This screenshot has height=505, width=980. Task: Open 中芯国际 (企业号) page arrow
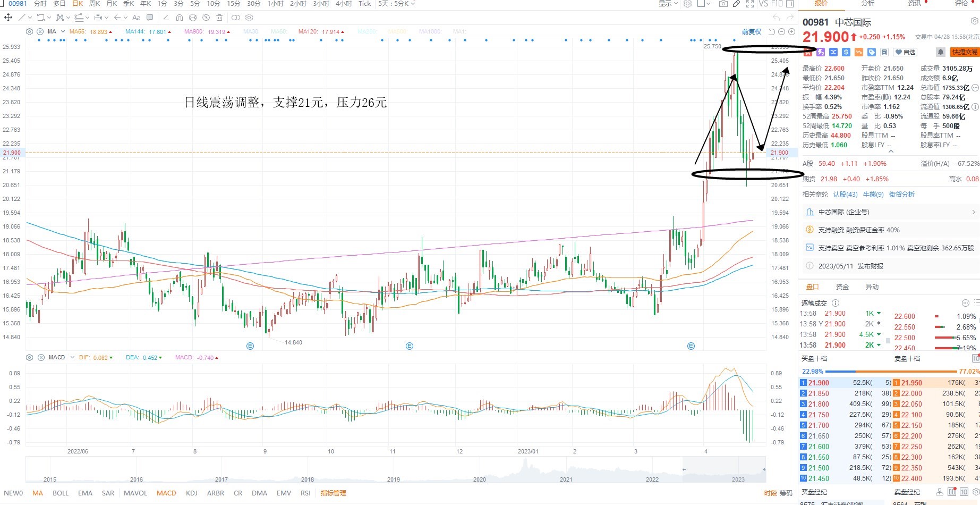click(973, 212)
